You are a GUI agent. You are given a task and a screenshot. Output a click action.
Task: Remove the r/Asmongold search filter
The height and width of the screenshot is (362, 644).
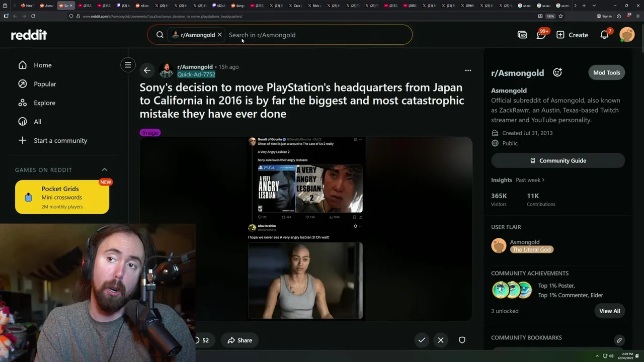pos(219,35)
